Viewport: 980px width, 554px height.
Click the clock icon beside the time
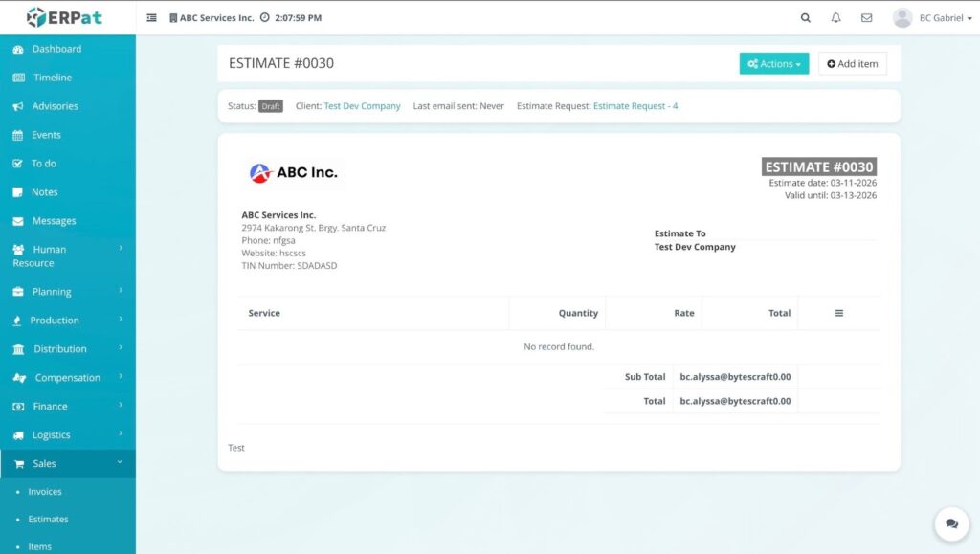coord(264,18)
